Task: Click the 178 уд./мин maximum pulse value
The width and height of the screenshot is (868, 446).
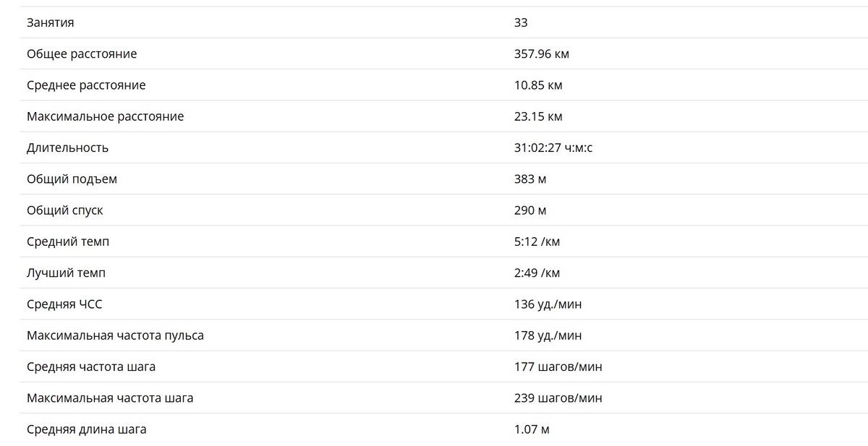Action: 548,335
